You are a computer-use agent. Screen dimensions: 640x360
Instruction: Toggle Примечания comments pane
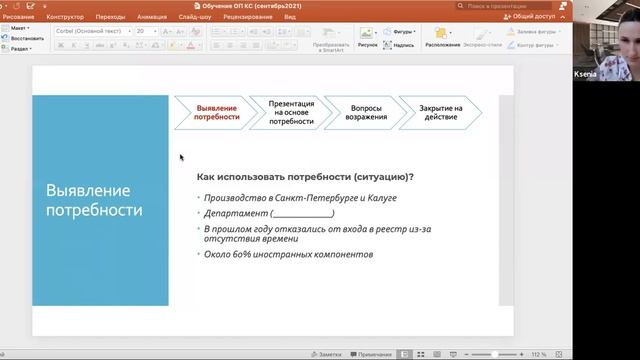[x=371, y=354]
